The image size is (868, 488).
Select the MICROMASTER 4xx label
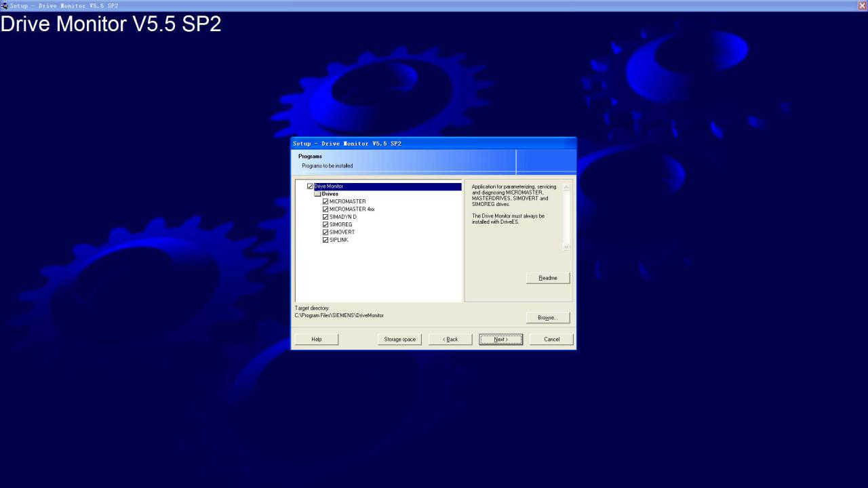point(352,209)
